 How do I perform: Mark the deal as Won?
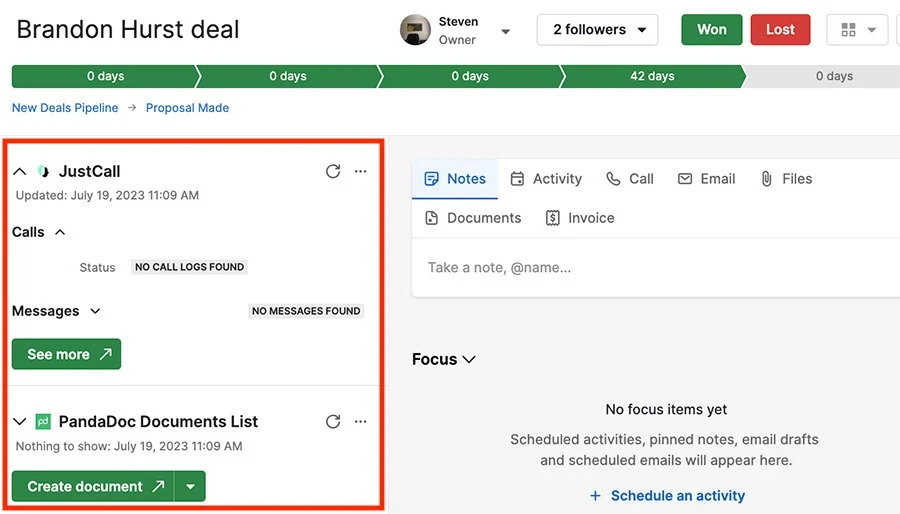712,30
